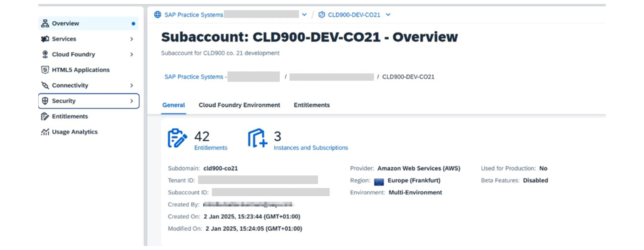Screen dimensions: 644x250
Task: Switch to the Cloud Foundry Environment tab
Action: pyautogui.click(x=239, y=105)
